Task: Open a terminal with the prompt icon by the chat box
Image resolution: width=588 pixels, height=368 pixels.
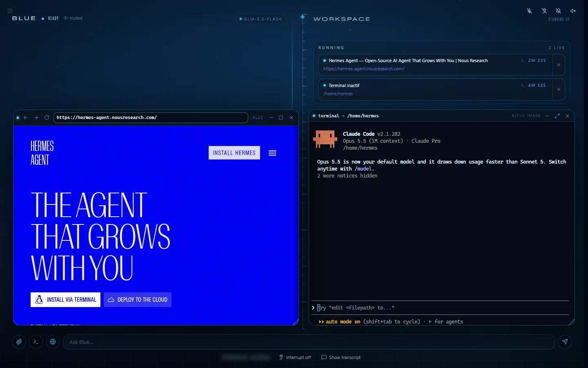Action: pos(36,342)
